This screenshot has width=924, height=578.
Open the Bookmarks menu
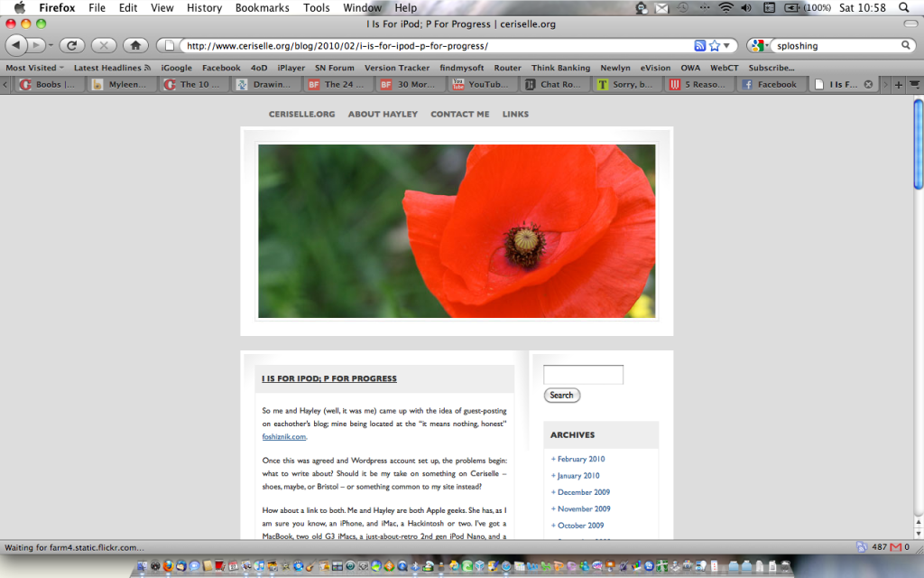pos(263,7)
